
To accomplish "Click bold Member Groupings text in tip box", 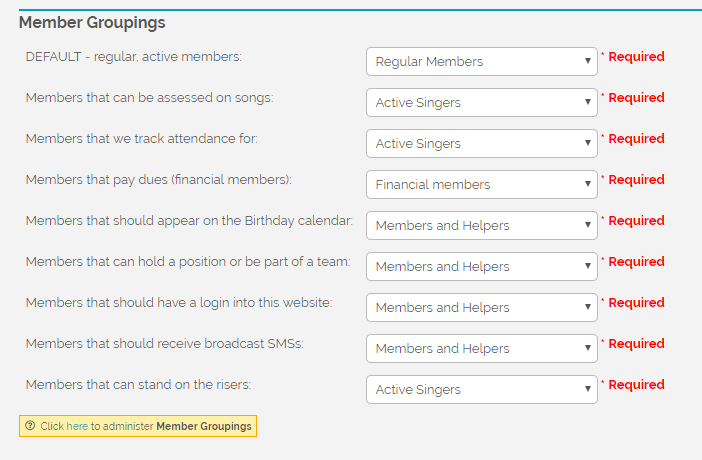I will coord(204,426).
